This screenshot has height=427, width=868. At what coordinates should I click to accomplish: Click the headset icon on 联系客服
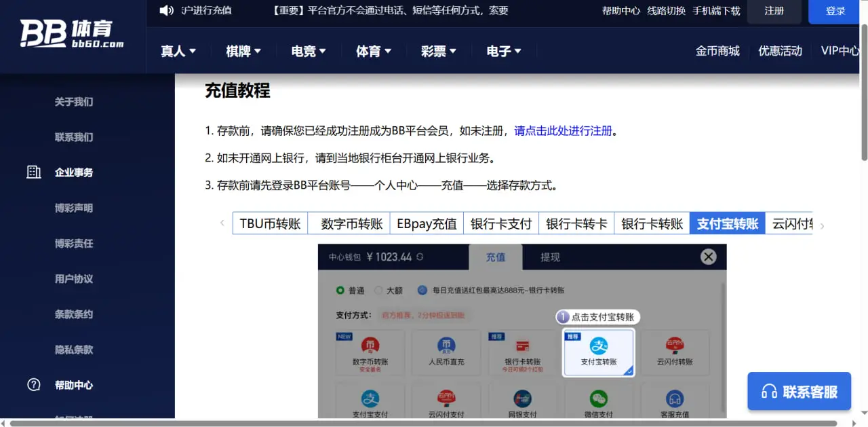click(769, 392)
